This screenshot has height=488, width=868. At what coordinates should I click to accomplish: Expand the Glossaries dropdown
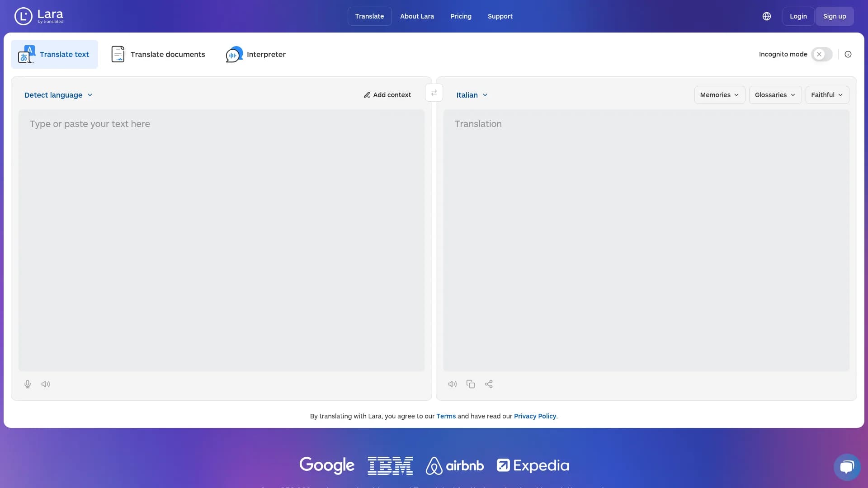coord(775,95)
